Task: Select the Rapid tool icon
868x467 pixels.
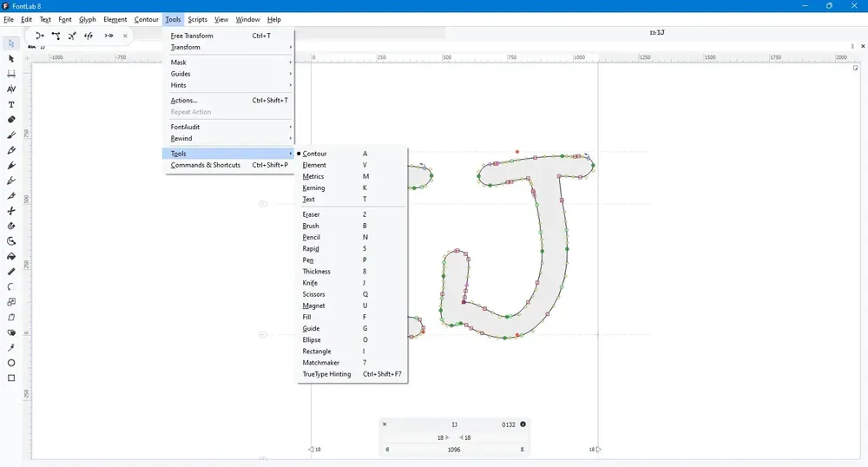Action: click(11, 166)
